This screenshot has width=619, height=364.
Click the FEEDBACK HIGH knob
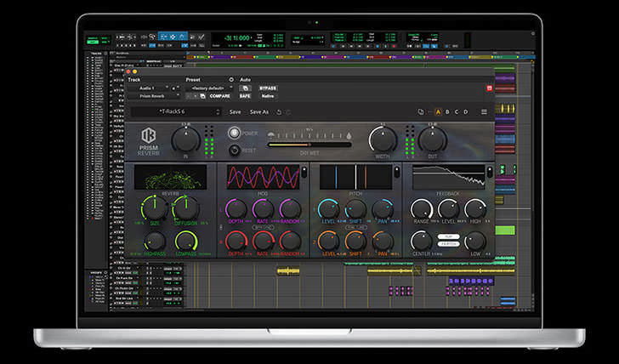[x=475, y=209]
